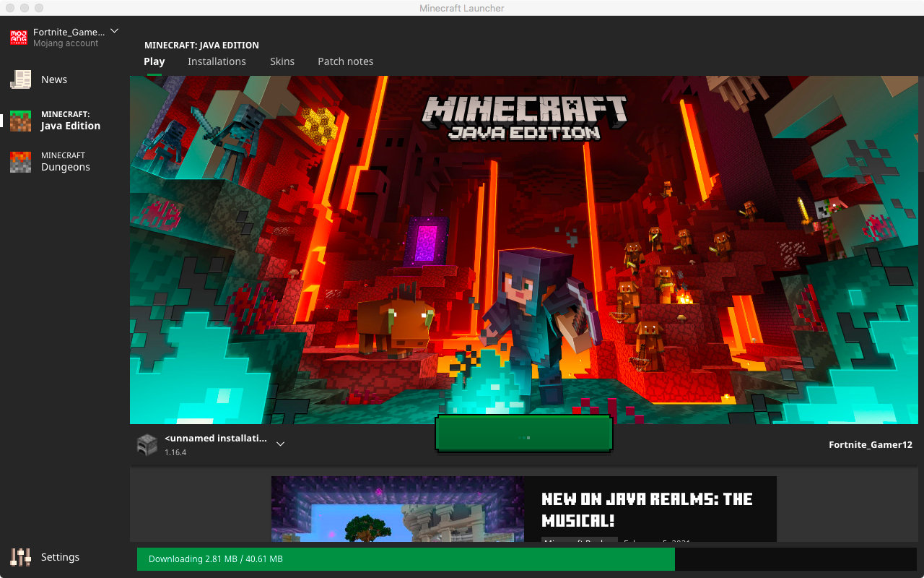Click the Fortnite_Gamer12 username on the right
The height and width of the screenshot is (578, 924).
tap(870, 445)
